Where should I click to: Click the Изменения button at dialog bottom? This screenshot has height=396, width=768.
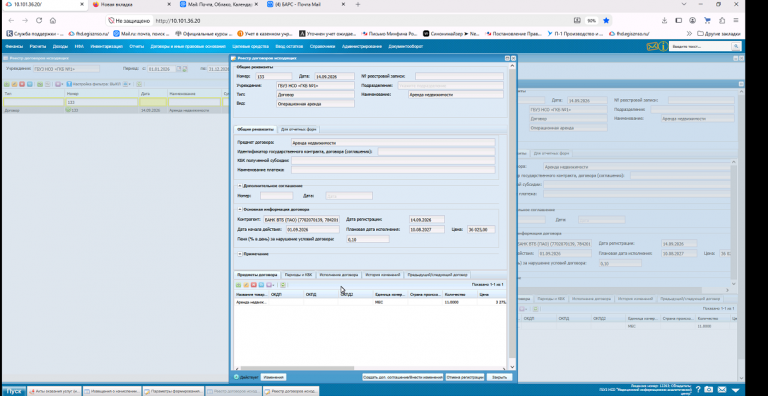coord(273,377)
